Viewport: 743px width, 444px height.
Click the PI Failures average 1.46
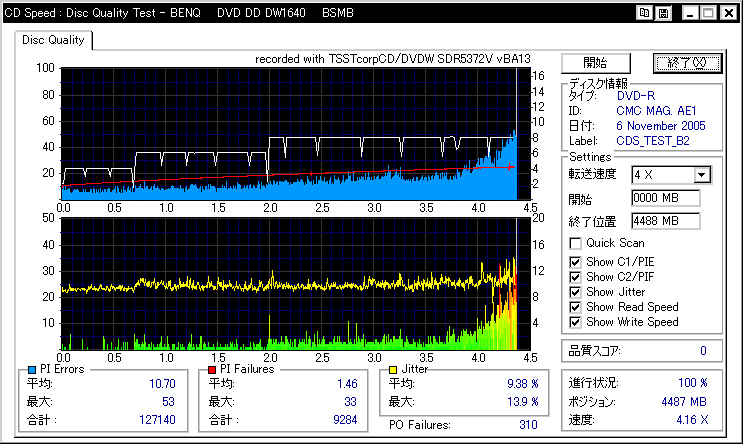[347, 384]
